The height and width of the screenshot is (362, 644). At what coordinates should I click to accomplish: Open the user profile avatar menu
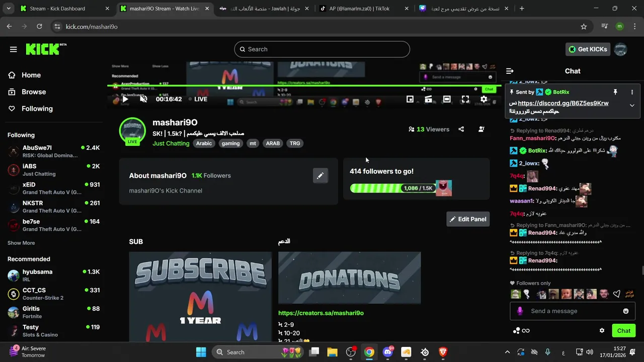pyautogui.click(x=621, y=49)
